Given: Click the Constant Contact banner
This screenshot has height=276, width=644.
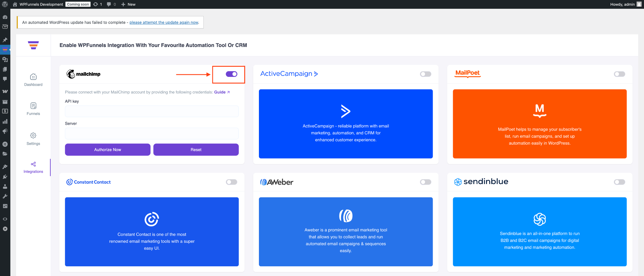Looking at the screenshot, I should coord(152,232).
